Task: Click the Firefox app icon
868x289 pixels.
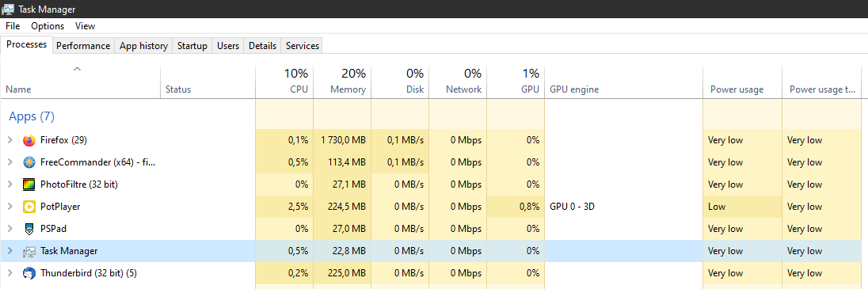Action: click(29, 140)
